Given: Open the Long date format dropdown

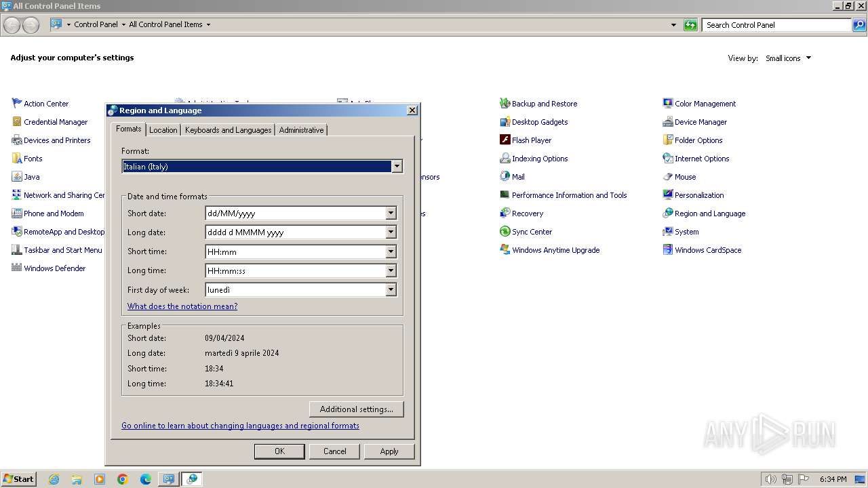Looking at the screenshot, I should [x=391, y=232].
